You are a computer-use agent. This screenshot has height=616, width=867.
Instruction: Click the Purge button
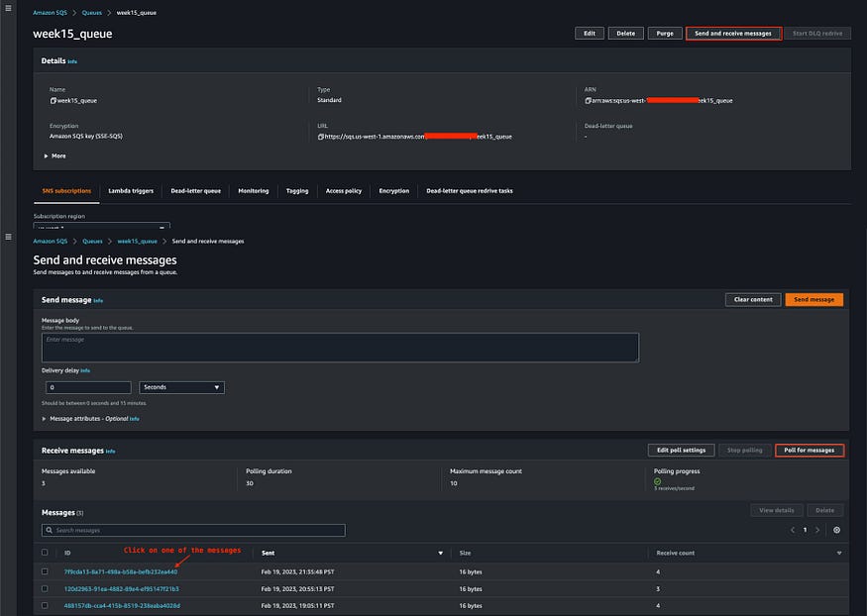(665, 34)
